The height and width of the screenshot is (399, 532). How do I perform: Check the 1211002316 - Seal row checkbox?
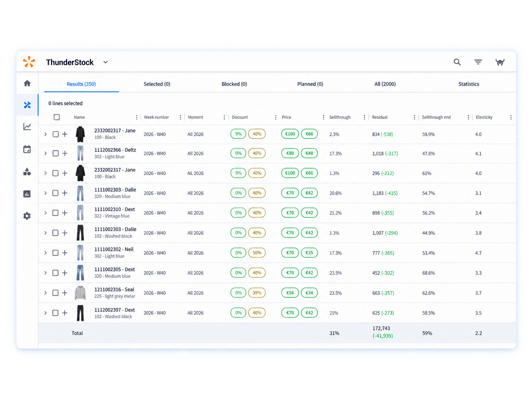55,293
